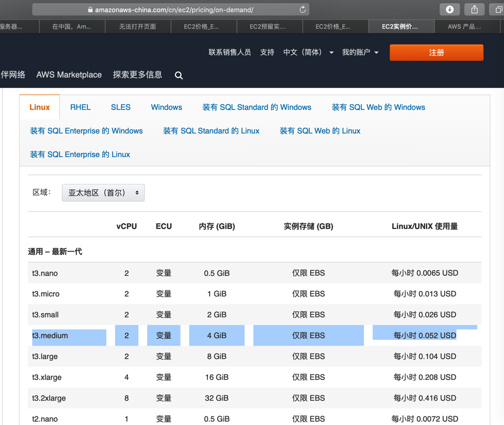
Task: Click the t3.large instance name
Action: [45, 356]
